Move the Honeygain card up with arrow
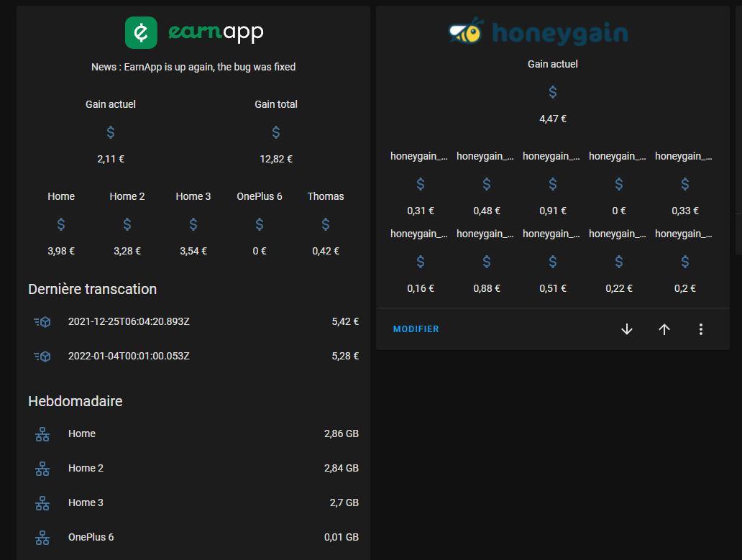Viewport: 742px width, 560px height. click(x=664, y=329)
